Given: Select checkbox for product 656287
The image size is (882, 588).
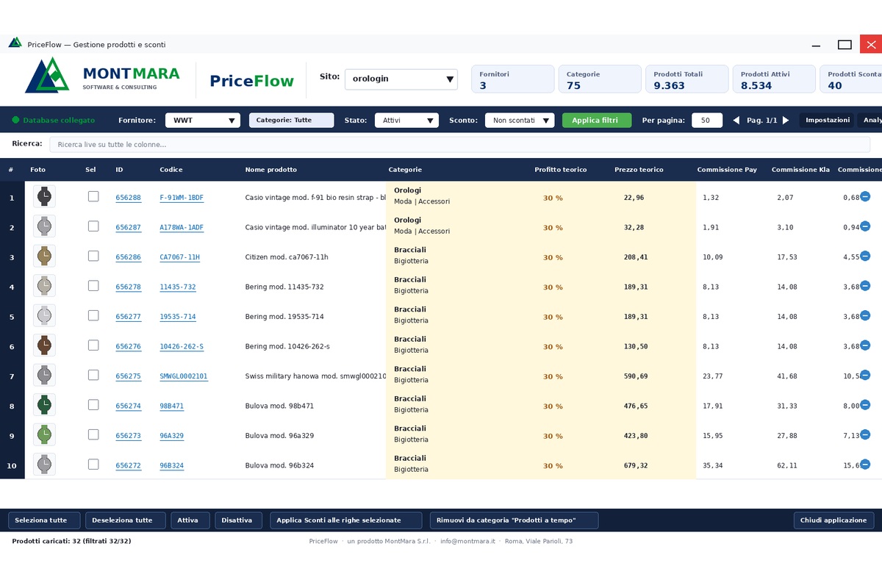Looking at the screenshot, I should [93, 226].
